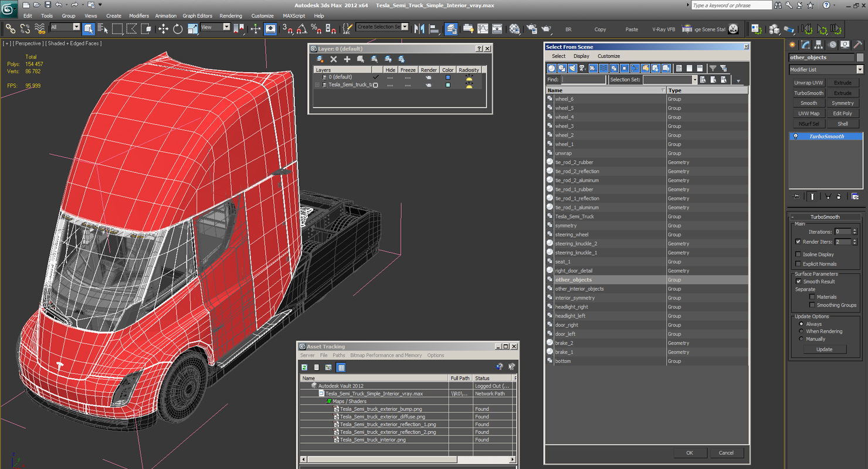This screenshot has width=868, height=469.
Task: Expand Tesla_Semi_truck layer in Layer dialog
Action: click(x=317, y=85)
